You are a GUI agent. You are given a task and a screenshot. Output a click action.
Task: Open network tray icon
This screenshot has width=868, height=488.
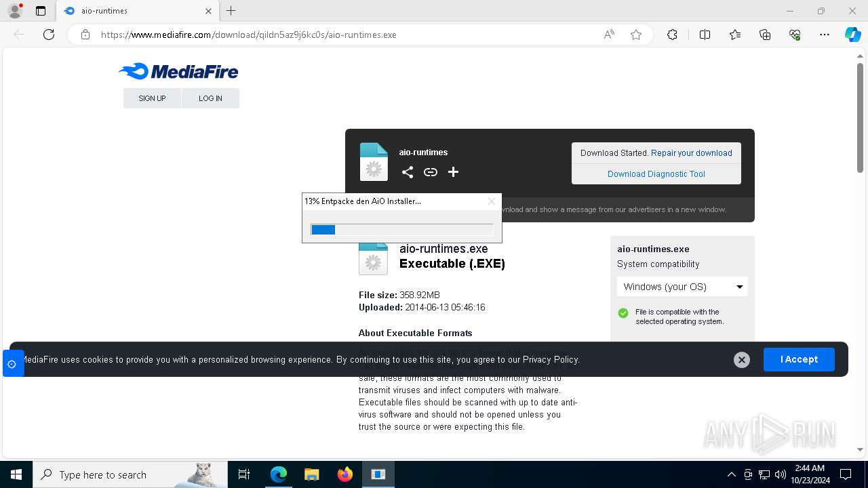764,474
